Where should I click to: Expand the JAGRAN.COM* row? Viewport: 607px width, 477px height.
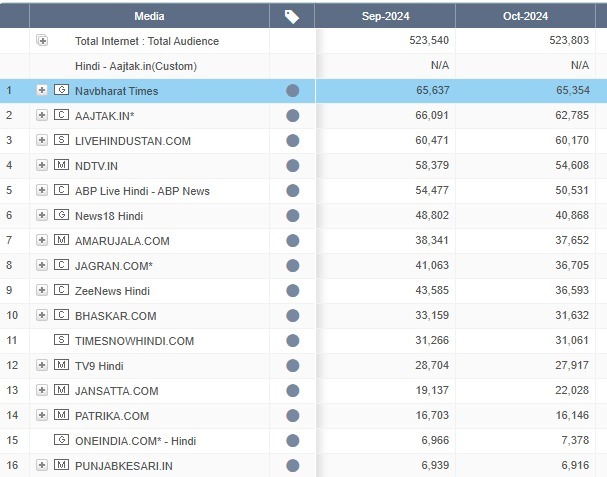point(42,265)
